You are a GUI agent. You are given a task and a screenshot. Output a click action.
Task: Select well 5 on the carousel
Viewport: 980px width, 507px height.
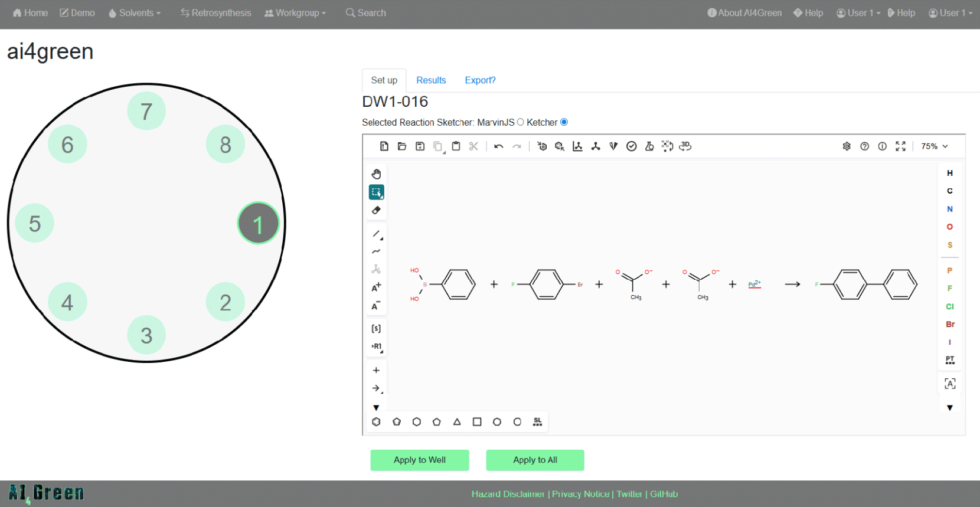coord(35,223)
